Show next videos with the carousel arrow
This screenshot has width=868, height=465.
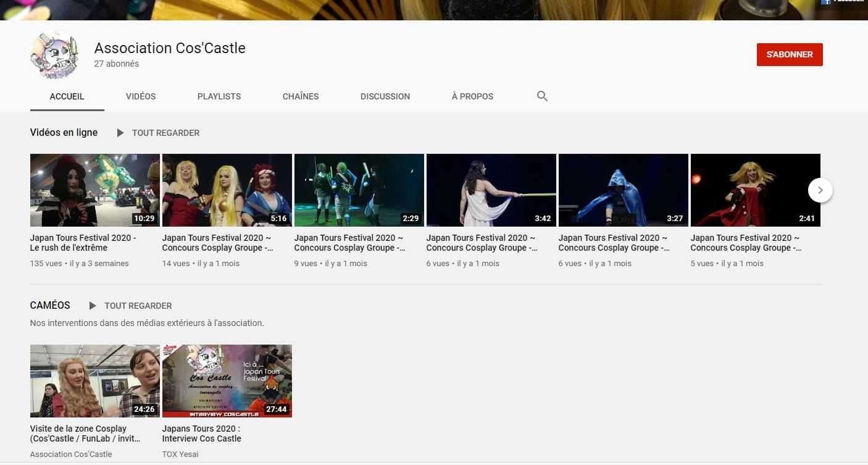coord(820,190)
